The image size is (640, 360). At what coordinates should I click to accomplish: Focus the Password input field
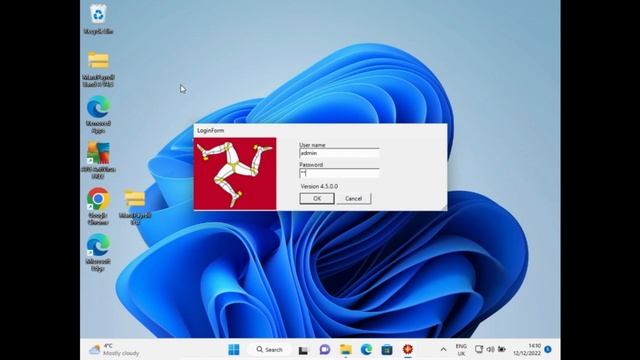pyautogui.click(x=339, y=173)
